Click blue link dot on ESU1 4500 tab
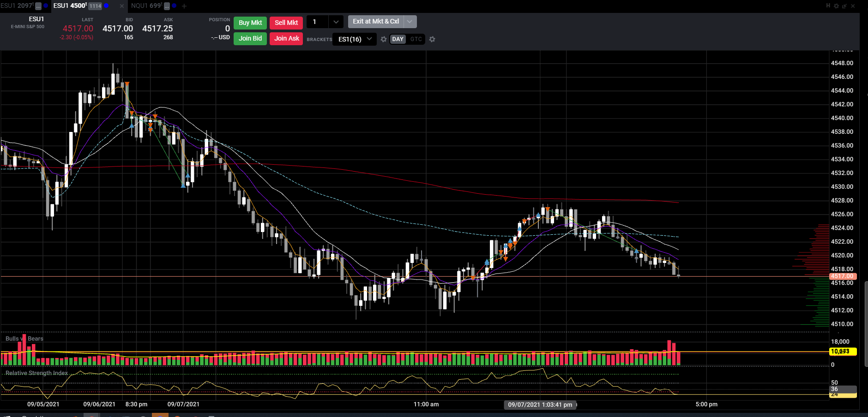Screen dimensions: 868x417 tap(107, 6)
